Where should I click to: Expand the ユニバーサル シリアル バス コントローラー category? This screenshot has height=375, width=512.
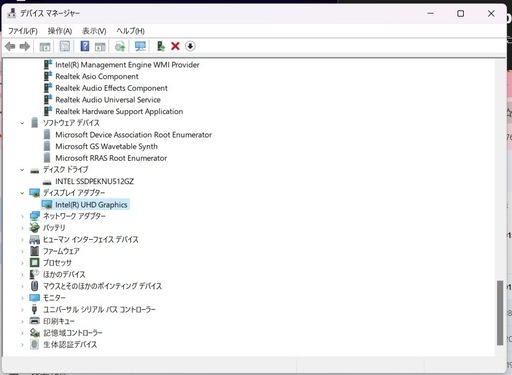(x=22, y=310)
